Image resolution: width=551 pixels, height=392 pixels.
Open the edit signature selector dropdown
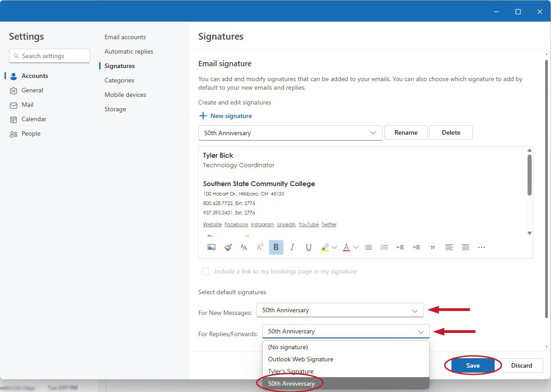pos(290,133)
